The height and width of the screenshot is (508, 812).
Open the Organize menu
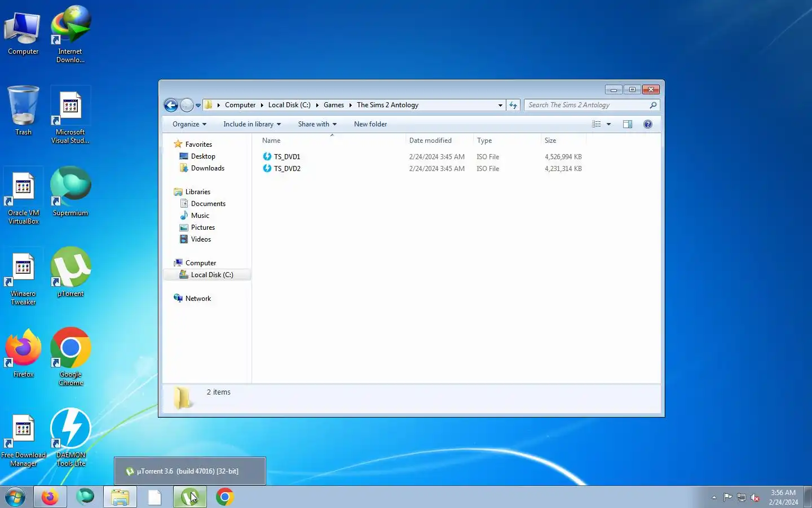(189, 124)
